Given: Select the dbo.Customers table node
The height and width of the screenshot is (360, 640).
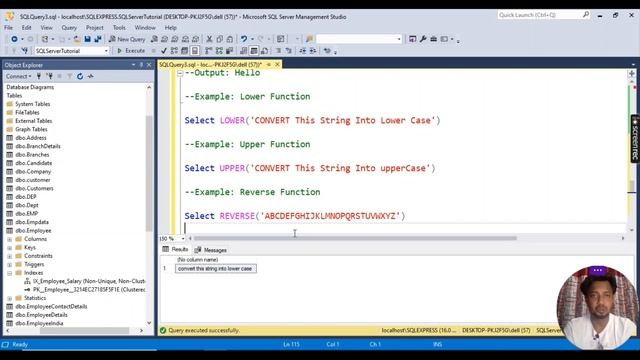Looking at the screenshot, I should [x=30, y=188].
